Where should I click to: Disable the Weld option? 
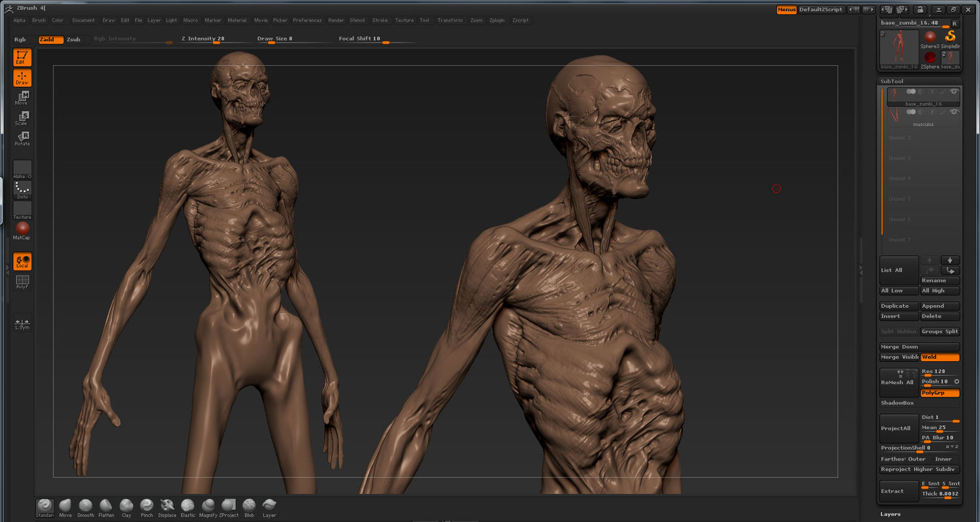click(x=939, y=357)
